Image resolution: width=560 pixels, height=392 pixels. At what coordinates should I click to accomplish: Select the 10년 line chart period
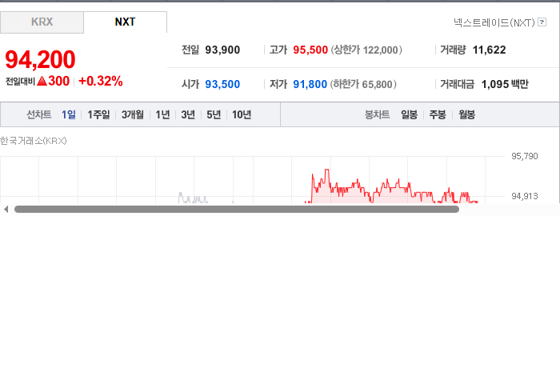[x=242, y=114]
